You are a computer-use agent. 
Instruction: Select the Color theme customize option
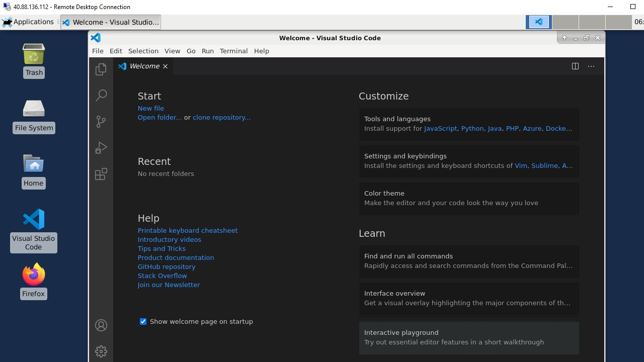(468, 198)
